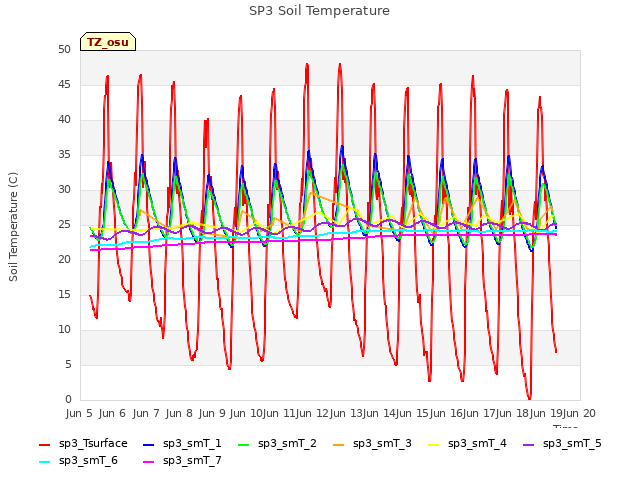Click the 50 y-axis tick label
Viewport: 640px width, 480px height.
coord(64,50)
